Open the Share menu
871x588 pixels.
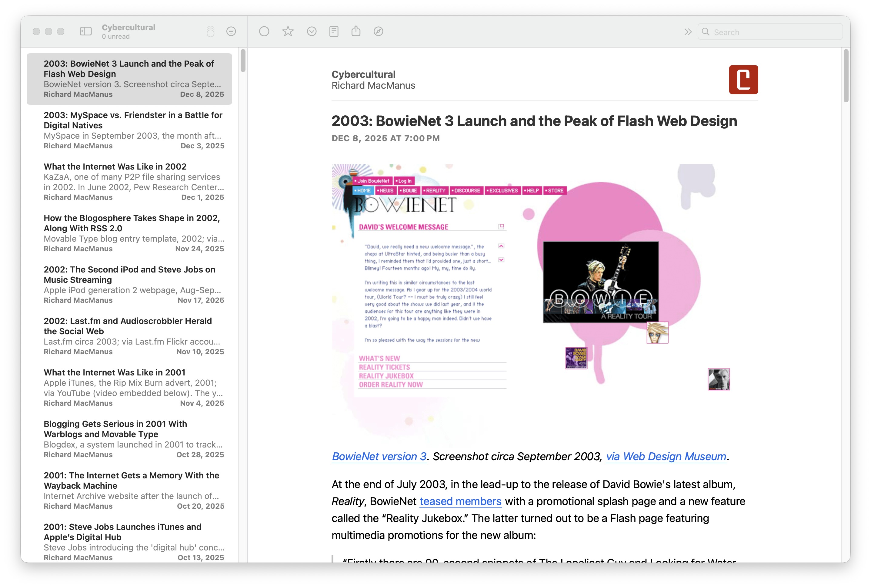tap(356, 31)
